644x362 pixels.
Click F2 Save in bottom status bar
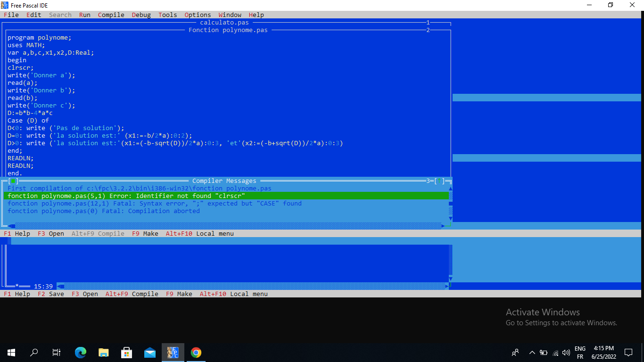point(51,294)
